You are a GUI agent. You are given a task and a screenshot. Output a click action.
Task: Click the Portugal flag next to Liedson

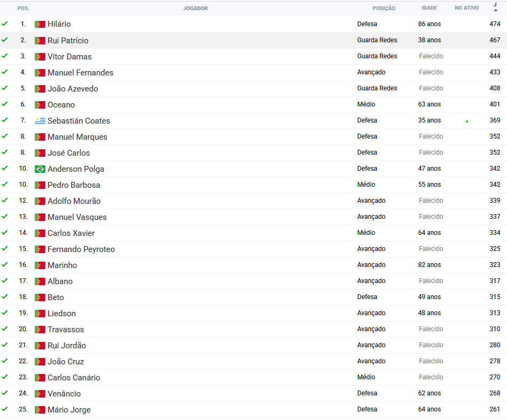40,314
